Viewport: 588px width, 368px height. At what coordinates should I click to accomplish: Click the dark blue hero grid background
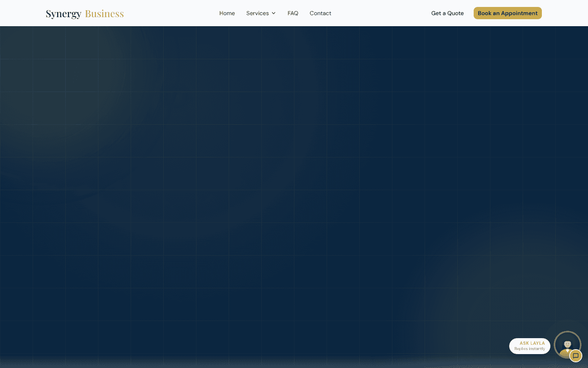click(294, 184)
